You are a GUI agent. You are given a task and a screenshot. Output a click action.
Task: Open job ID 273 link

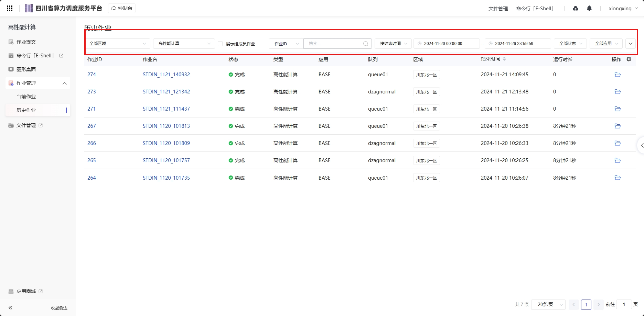[92, 92]
